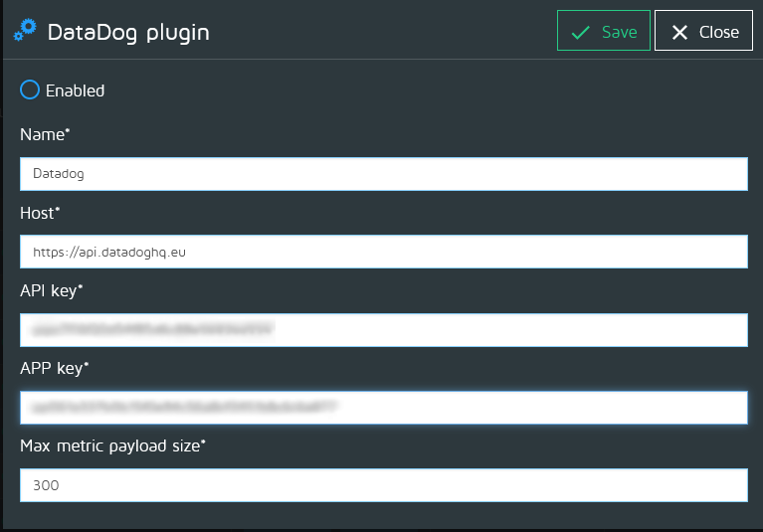Select the API key input field
The width and height of the screenshot is (763, 532).
click(383, 329)
